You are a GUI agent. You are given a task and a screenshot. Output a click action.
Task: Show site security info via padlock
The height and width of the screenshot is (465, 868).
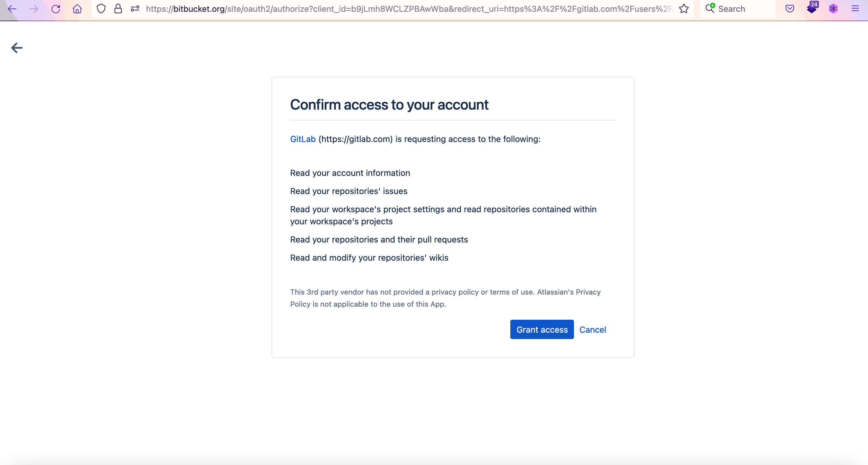coord(118,9)
